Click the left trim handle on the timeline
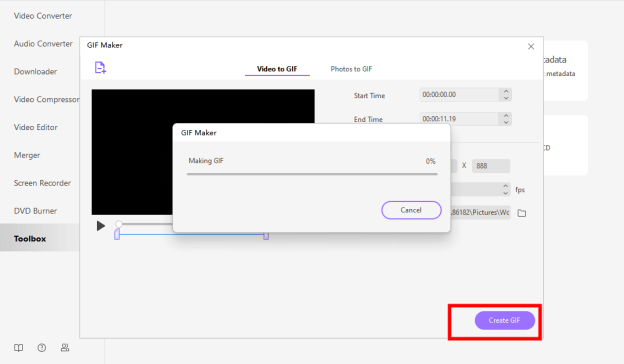Screen dimensions: 624x364 click(117, 234)
